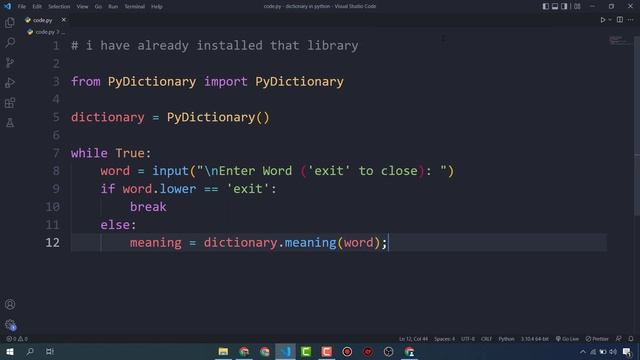
Task: Start the Go Live server
Action: [567, 339]
